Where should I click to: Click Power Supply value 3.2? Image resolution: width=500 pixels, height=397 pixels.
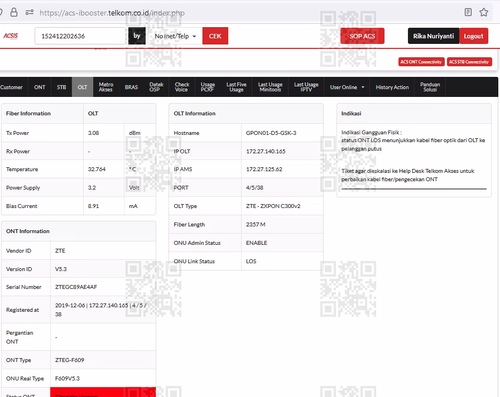pyautogui.click(x=92, y=188)
